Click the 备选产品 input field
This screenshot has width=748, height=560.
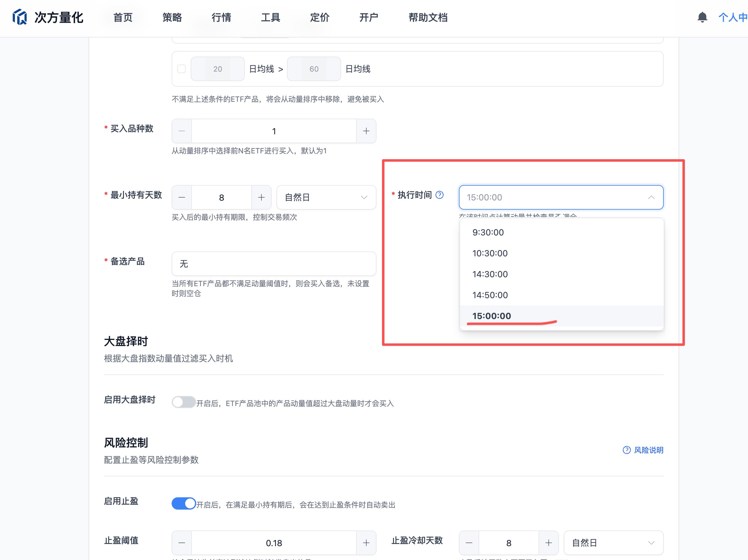point(274,264)
